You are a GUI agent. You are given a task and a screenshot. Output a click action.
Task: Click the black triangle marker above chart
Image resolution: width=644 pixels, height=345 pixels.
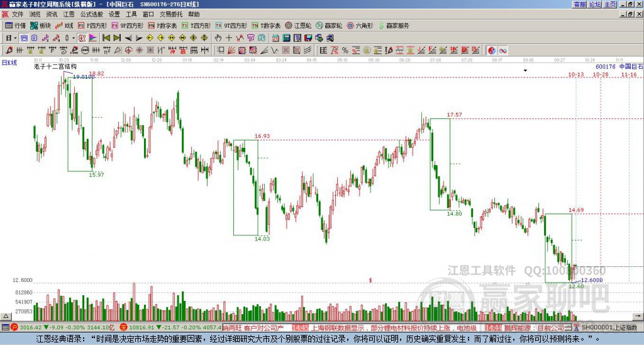tap(525, 71)
